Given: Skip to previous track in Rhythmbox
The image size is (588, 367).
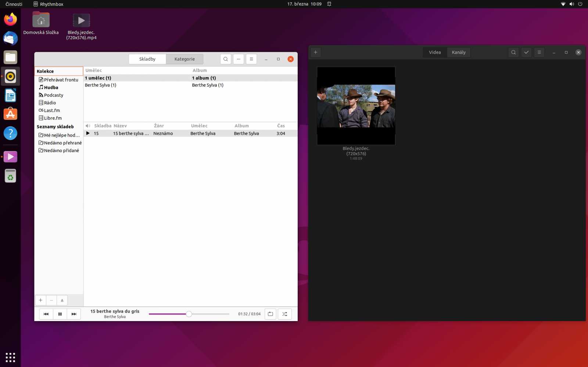Looking at the screenshot, I should pyautogui.click(x=46, y=314).
